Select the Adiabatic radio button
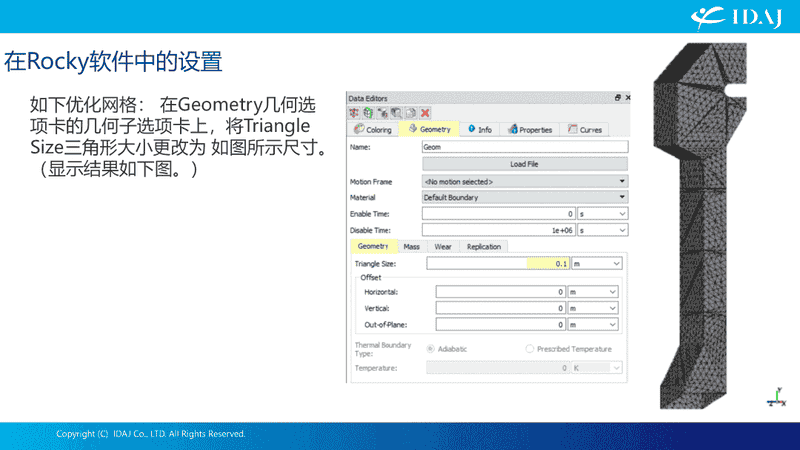This screenshot has width=800, height=450. point(431,349)
